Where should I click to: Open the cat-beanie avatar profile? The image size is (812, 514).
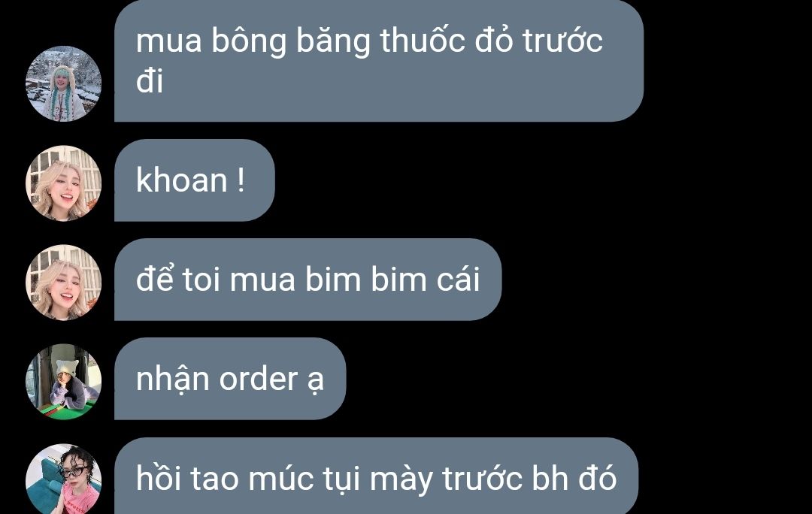64,382
